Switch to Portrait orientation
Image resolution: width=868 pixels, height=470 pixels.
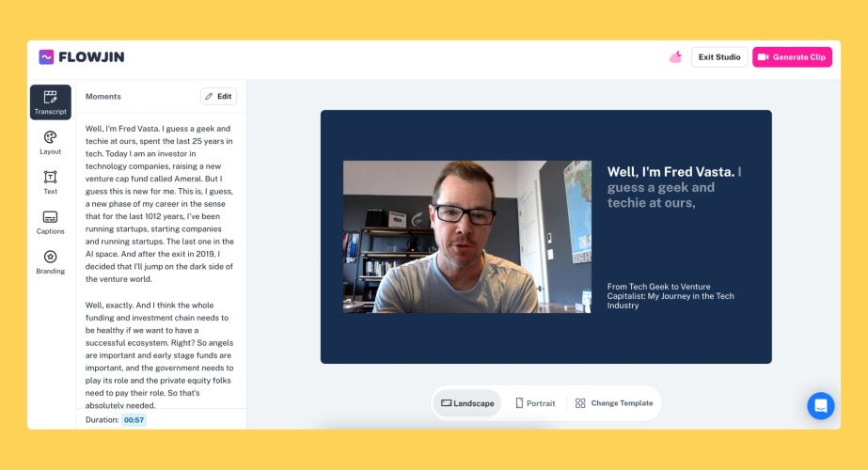[535, 403]
